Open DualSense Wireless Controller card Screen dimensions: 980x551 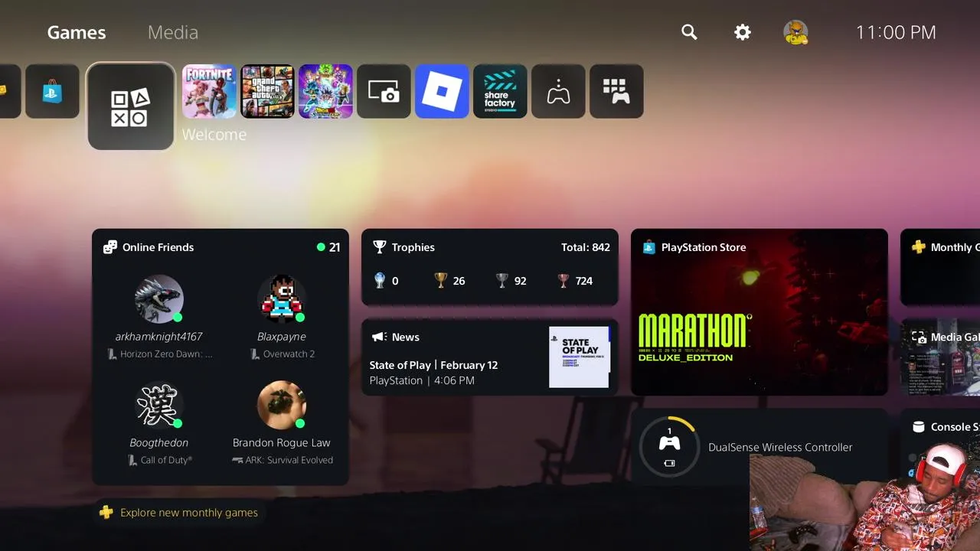coord(759,447)
